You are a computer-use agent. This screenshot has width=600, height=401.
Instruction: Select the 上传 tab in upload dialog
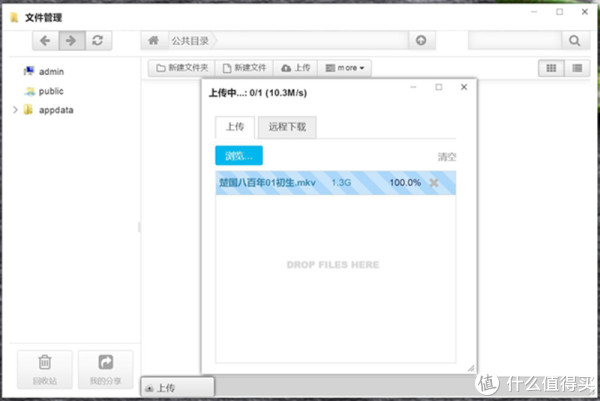click(235, 127)
